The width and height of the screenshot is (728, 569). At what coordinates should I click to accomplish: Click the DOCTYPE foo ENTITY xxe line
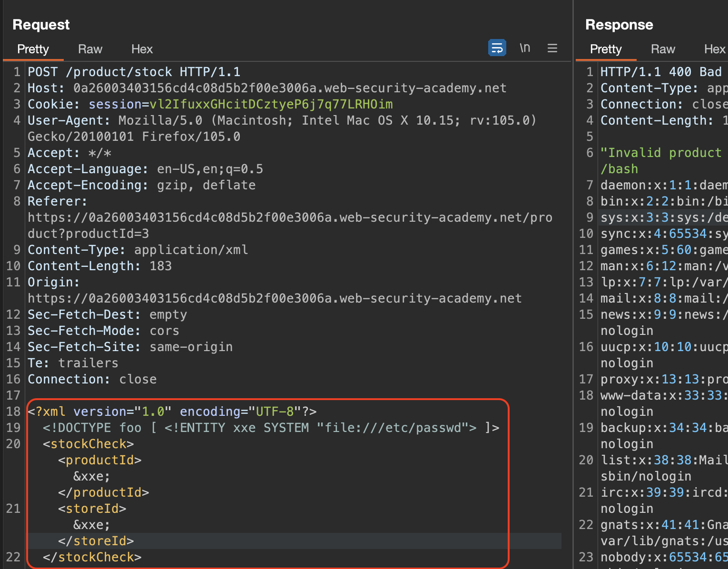pyautogui.click(x=271, y=428)
